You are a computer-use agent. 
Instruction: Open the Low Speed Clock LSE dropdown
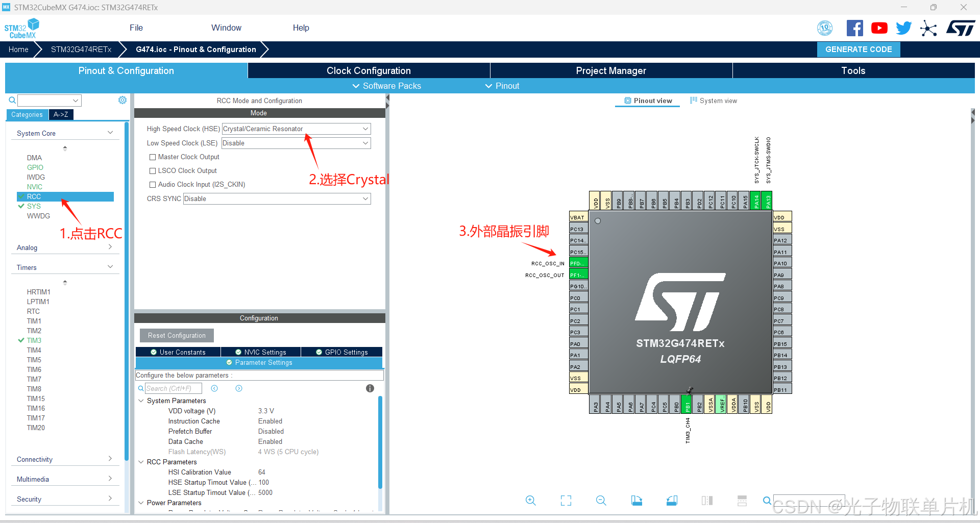coord(297,143)
